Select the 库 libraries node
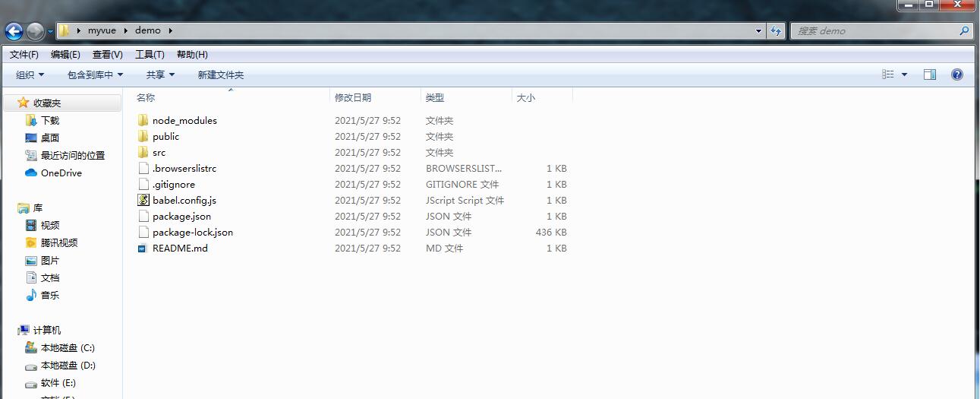Viewport: 980px width, 399px height. pos(38,207)
